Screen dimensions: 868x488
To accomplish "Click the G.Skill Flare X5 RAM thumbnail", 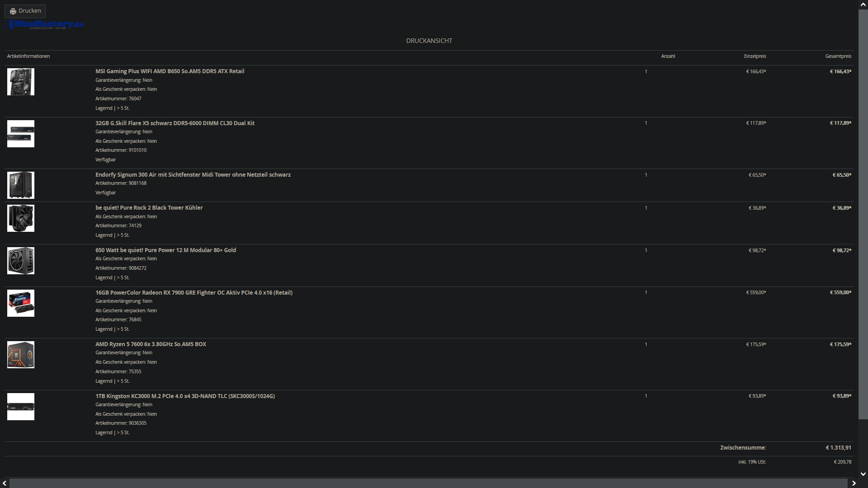I will point(21,134).
